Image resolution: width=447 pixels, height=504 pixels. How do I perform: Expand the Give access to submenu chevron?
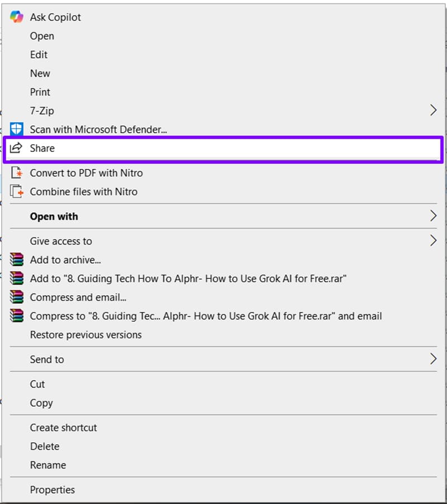point(433,240)
